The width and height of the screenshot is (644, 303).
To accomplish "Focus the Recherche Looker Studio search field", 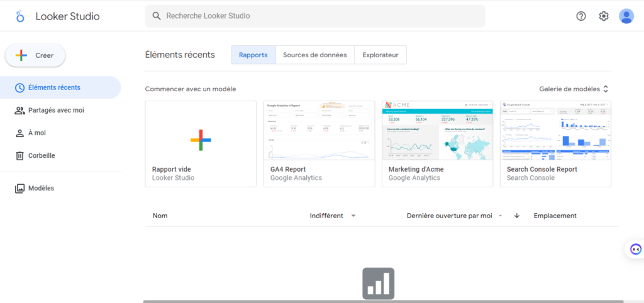I will pos(315,16).
